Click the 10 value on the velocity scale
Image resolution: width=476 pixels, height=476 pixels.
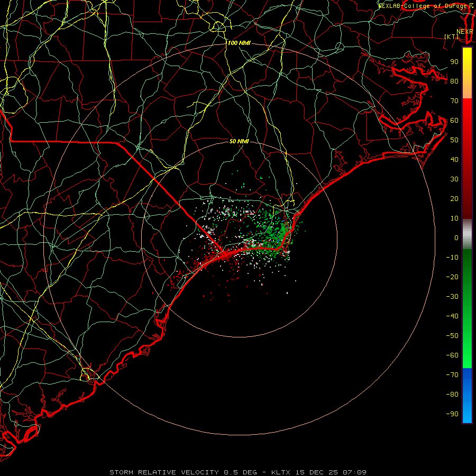click(454, 218)
